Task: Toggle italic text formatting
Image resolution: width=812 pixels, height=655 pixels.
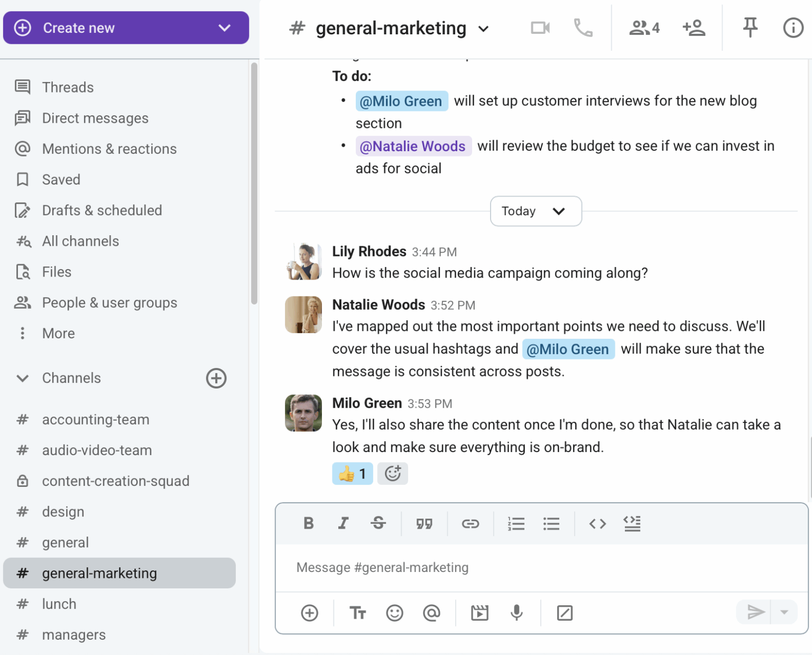Action: [x=343, y=523]
